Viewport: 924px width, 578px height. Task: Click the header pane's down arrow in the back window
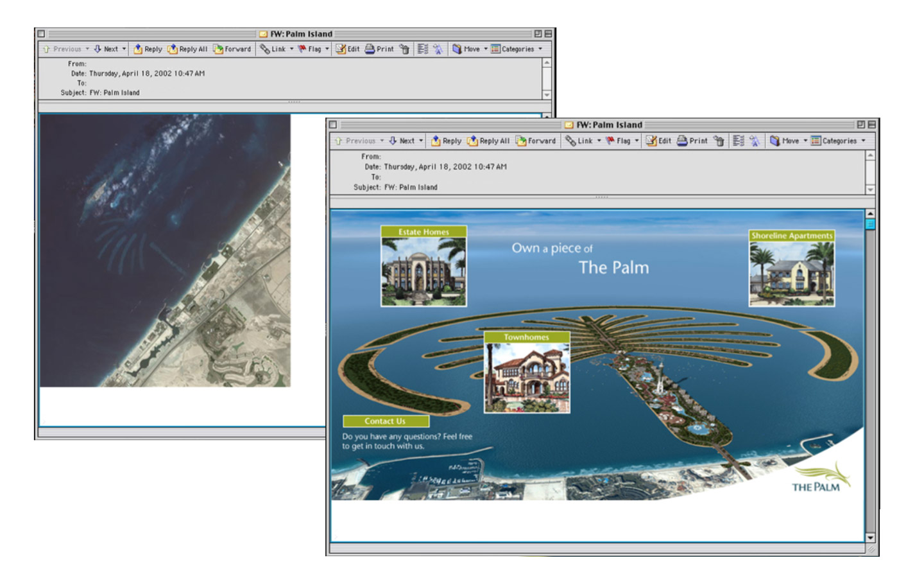[547, 95]
